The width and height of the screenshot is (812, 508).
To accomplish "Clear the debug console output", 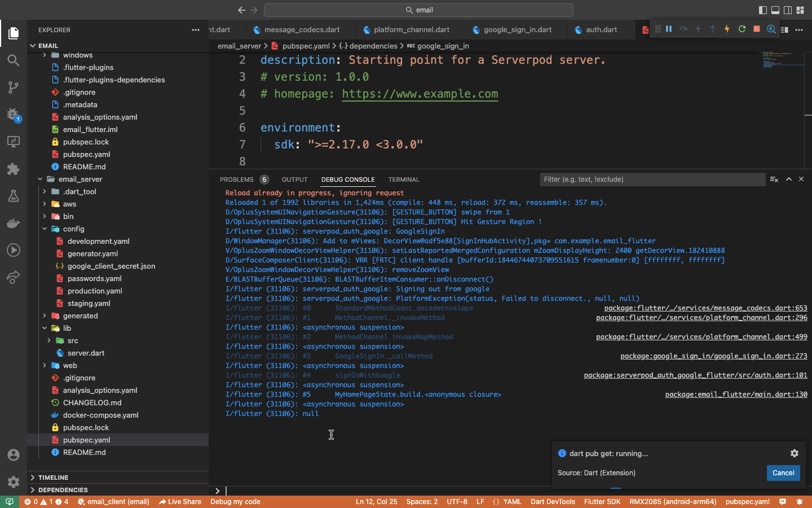I will 774,179.
